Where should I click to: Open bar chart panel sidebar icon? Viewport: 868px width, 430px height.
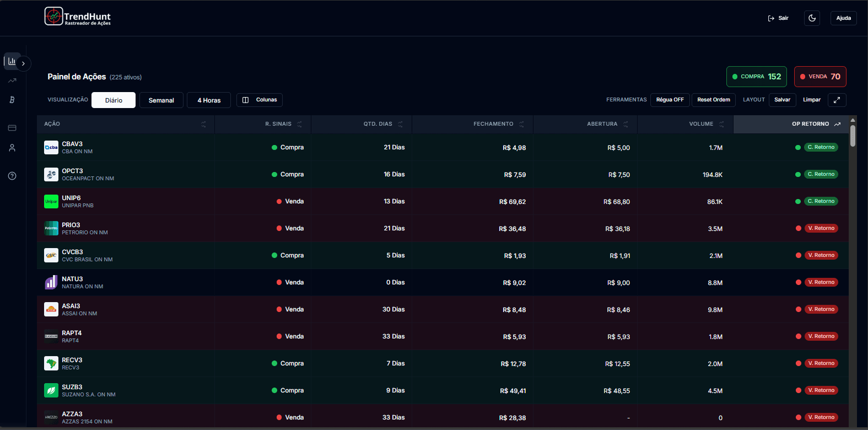click(x=12, y=61)
